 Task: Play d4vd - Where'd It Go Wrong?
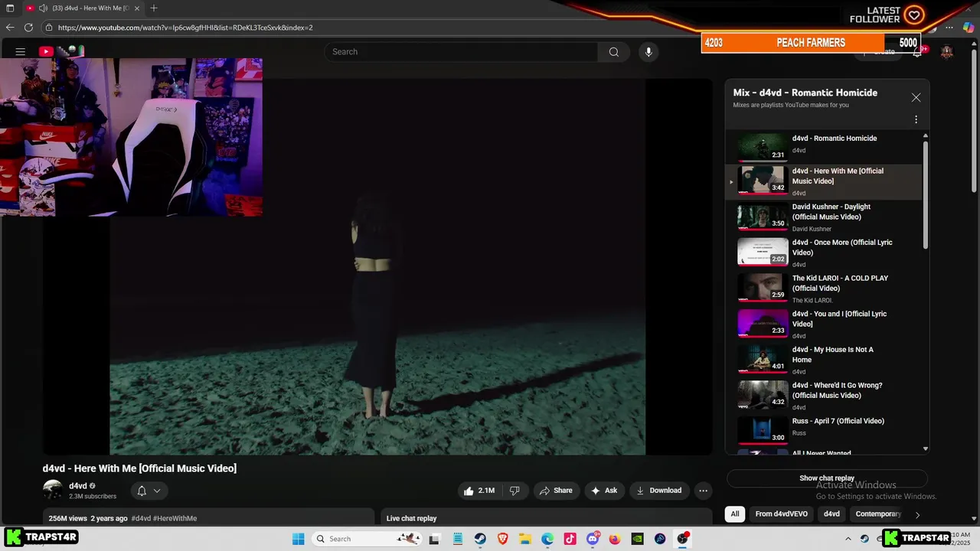824,396
